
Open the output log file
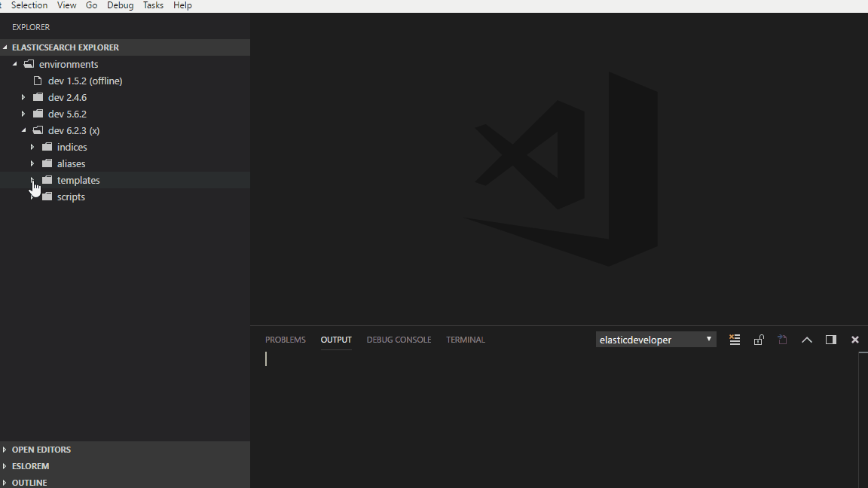pos(782,340)
